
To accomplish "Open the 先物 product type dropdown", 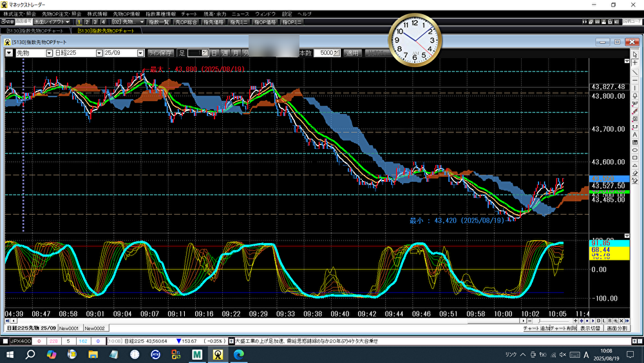I will (x=50, y=53).
